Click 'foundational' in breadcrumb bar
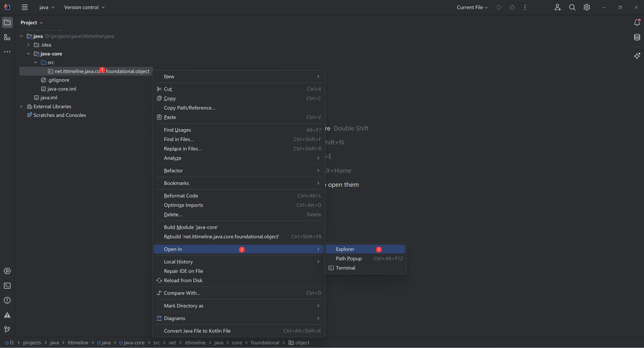644x348 pixels. 265,342
